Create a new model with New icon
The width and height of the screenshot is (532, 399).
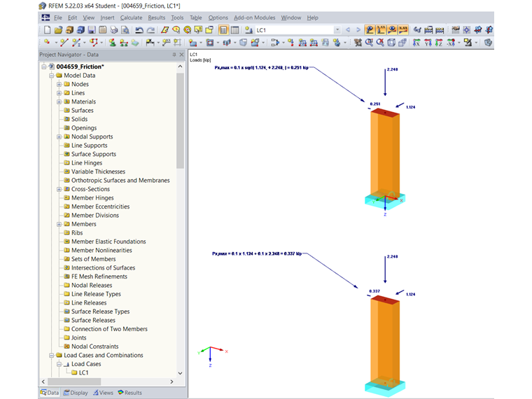tap(47, 30)
